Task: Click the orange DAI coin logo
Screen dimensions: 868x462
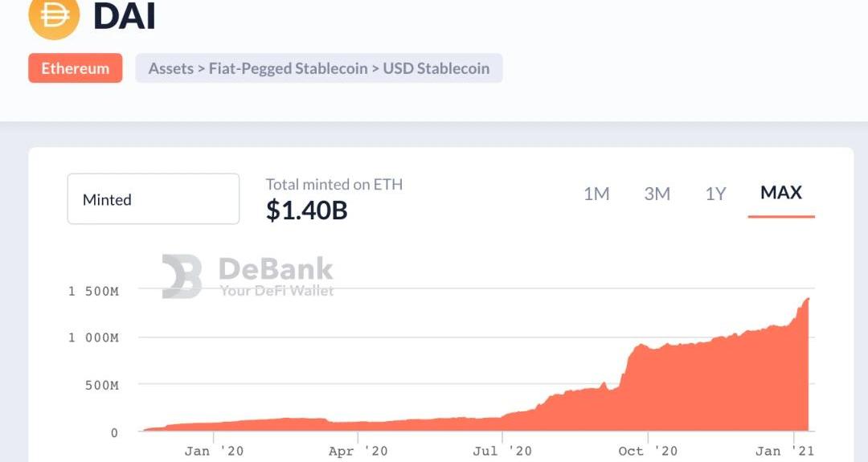Action: click(54, 16)
